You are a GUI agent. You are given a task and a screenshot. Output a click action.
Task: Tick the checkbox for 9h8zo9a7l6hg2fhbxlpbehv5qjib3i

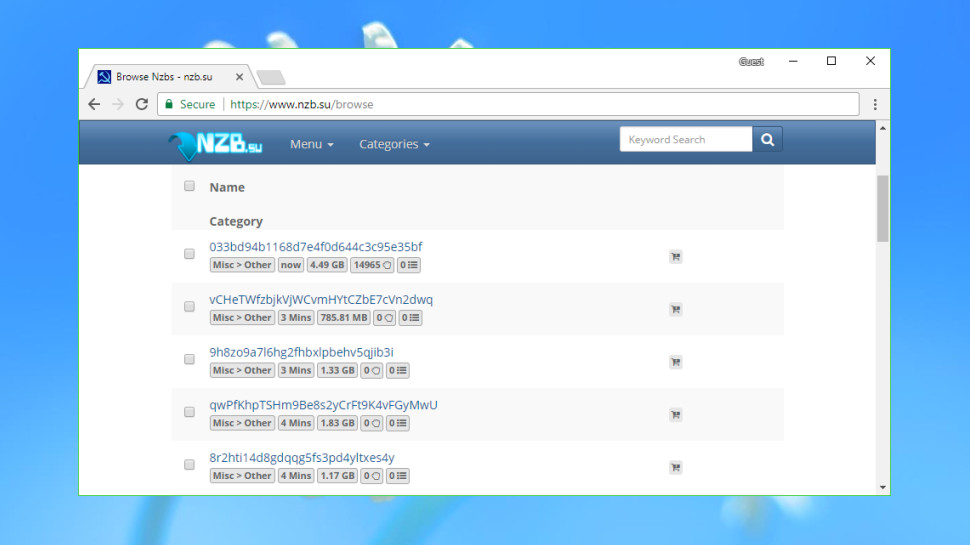[189, 359]
